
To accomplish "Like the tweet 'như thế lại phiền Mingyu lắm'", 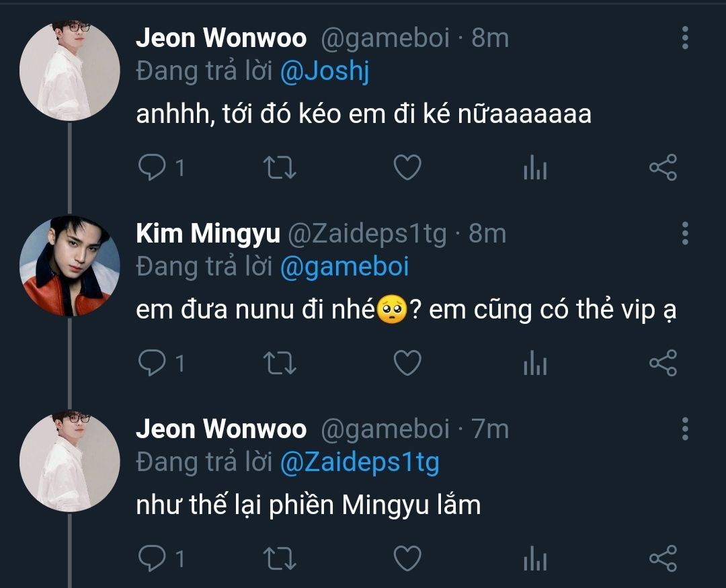I will pos(407,558).
